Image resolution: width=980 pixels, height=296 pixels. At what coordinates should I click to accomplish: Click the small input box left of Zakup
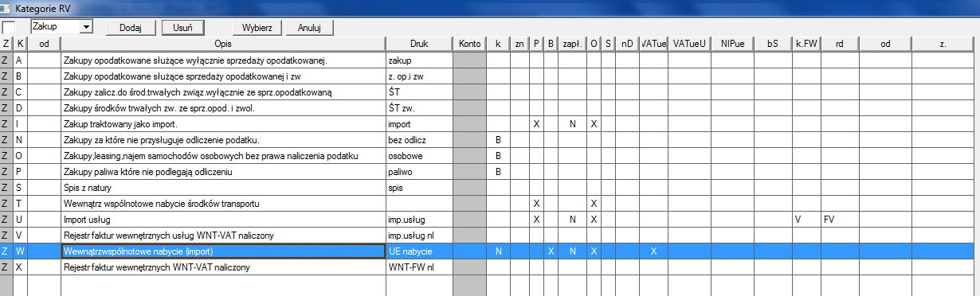click(x=8, y=27)
